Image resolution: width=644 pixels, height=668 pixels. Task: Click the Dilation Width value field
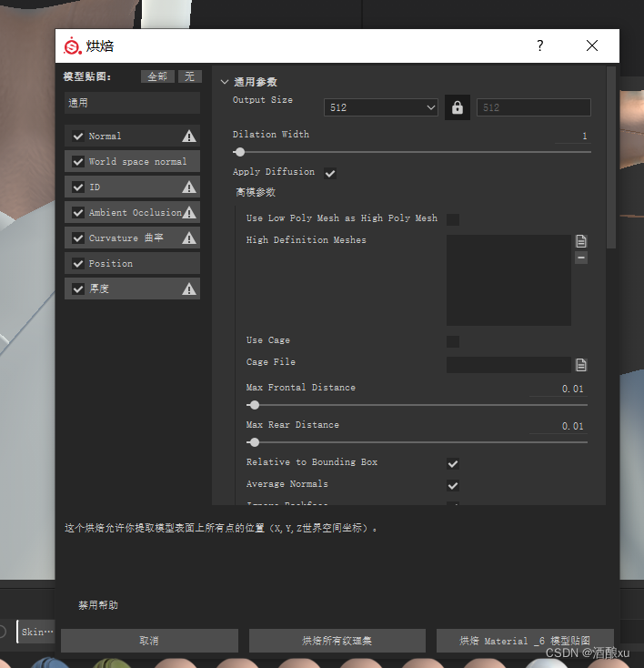pyautogui.click(x=572, y=137)
